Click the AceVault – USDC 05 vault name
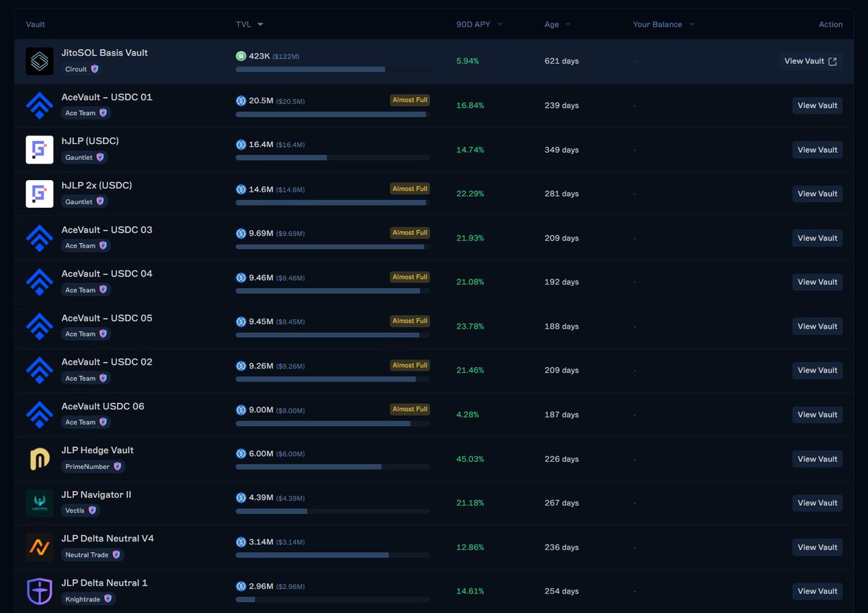 [x=107, y=318]
